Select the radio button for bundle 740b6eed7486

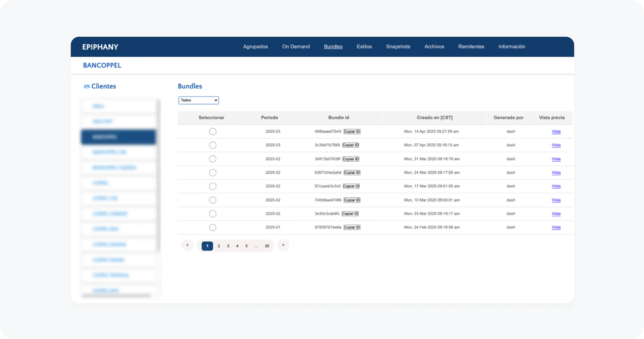pyautogui.click(x=213, y=200)
